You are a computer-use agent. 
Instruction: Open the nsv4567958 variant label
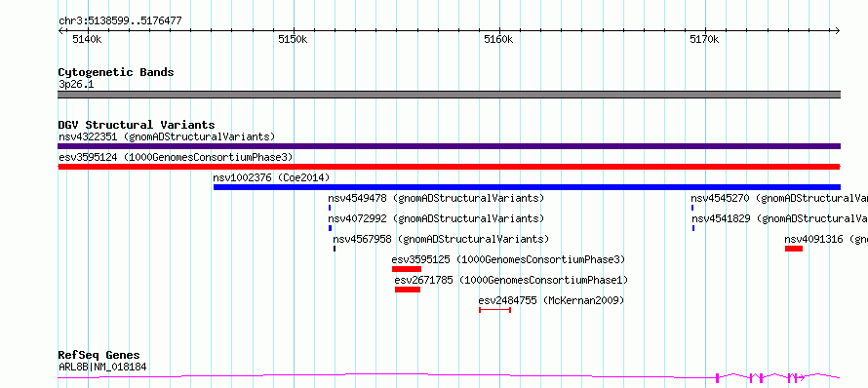click(x=441, y=239)
